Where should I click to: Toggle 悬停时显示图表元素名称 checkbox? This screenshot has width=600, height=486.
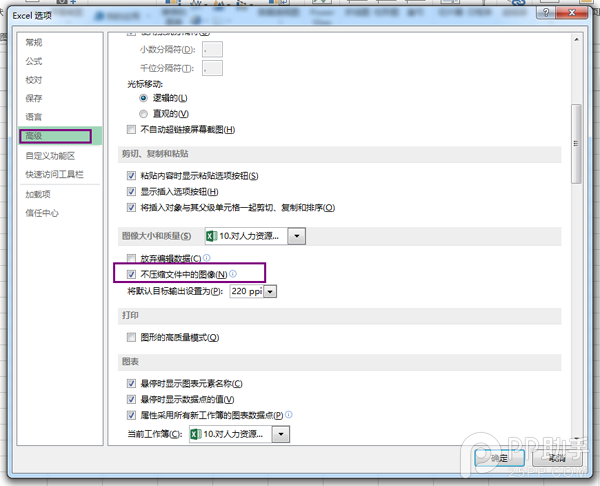pyautogui.click(x=131, y=383)
